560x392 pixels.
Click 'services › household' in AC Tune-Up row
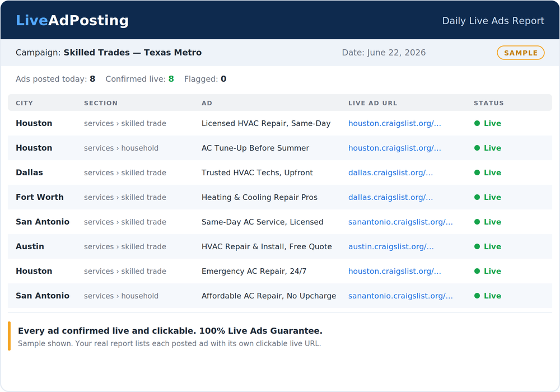pyautogui.click(x=121, y=148)
